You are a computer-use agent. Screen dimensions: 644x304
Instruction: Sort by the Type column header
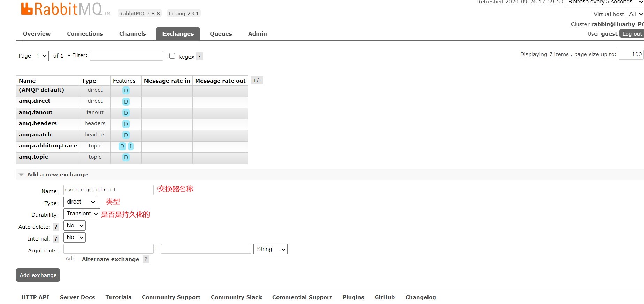(89, 81)
